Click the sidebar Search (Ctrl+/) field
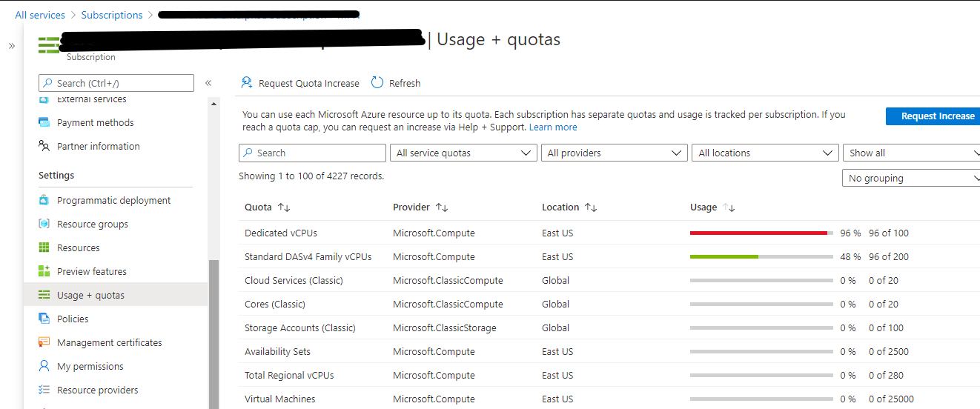 [x=116, y=83]
